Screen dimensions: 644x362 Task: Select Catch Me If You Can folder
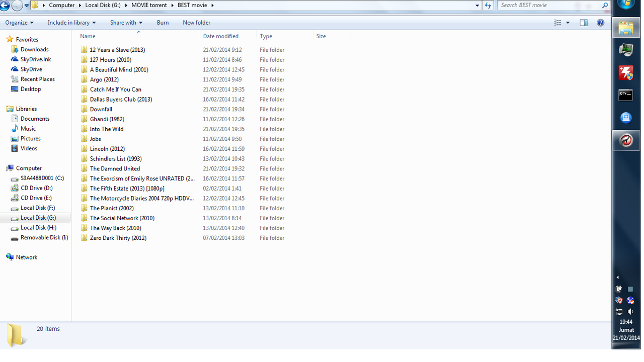tap(115, 89)
